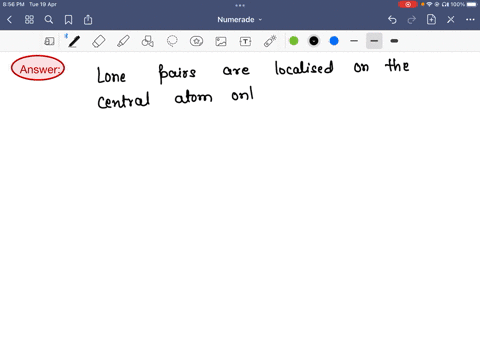Screen dimensions: 480x360
Task: Bookmark the current page
Action: (68, 20)
